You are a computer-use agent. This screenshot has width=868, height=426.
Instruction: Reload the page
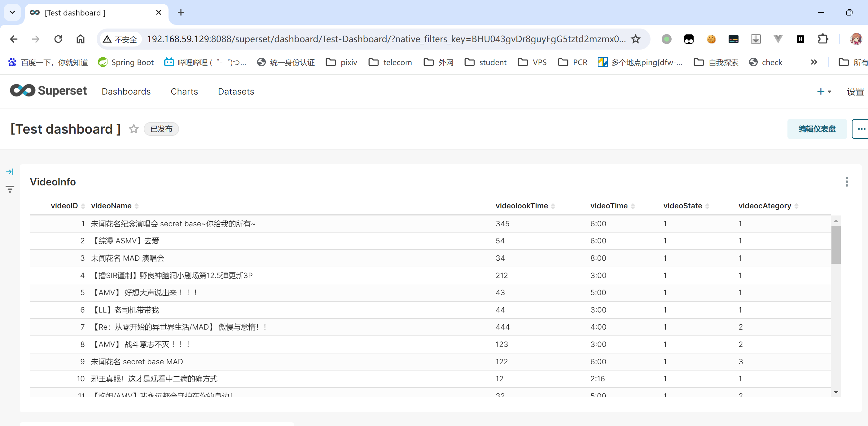pos(58,39)
